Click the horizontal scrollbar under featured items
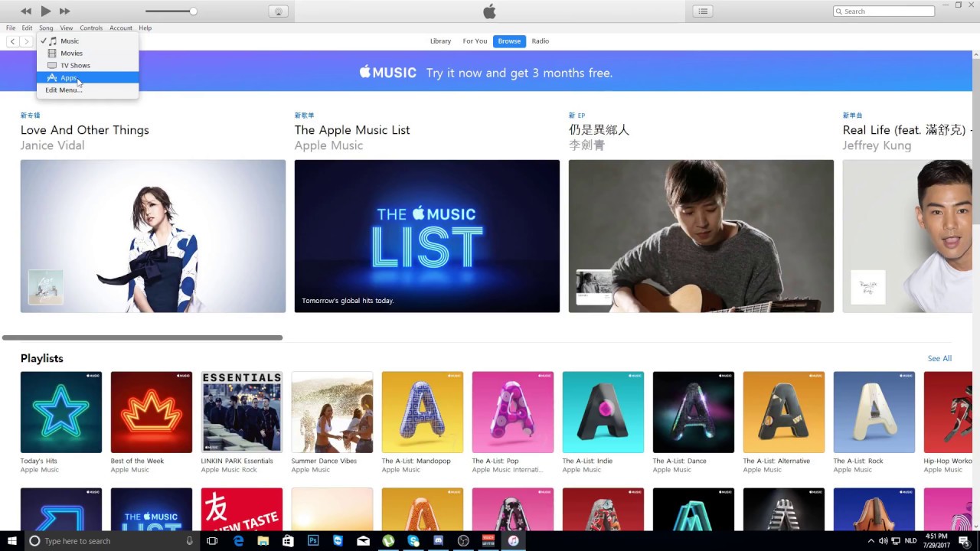 tap(142, 337)
